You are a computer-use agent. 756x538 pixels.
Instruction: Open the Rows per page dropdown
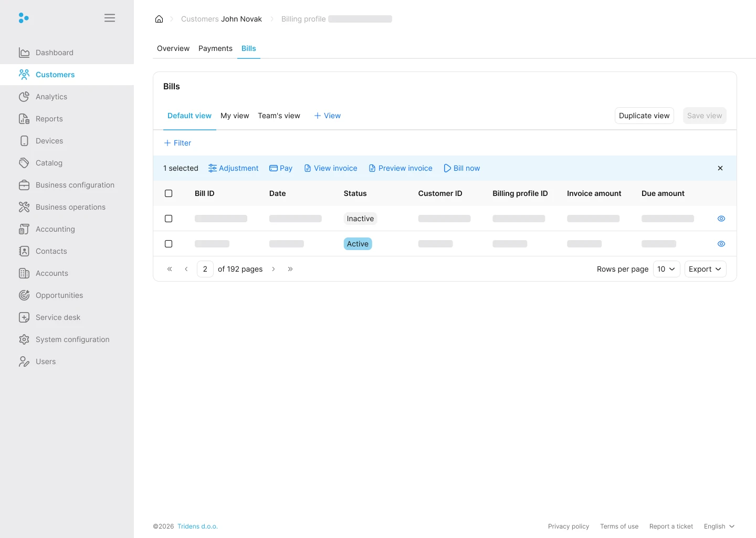click(666, 268)
